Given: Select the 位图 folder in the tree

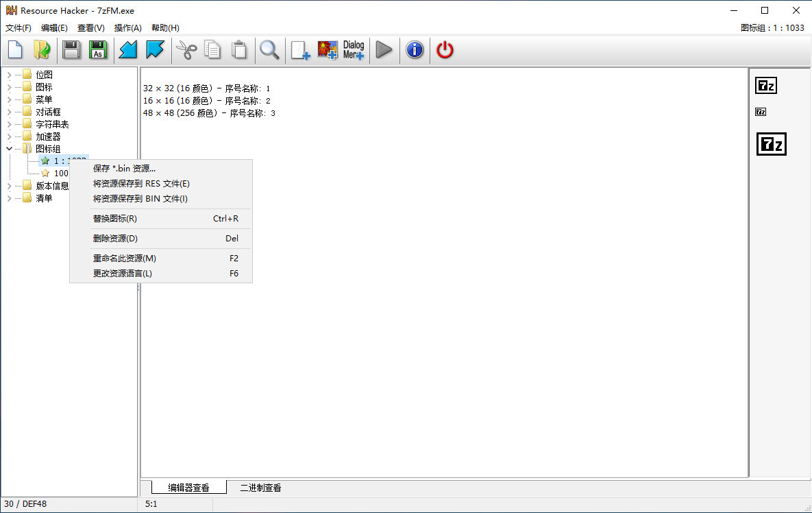Looking at the screenshot, I should click(44, 75).
